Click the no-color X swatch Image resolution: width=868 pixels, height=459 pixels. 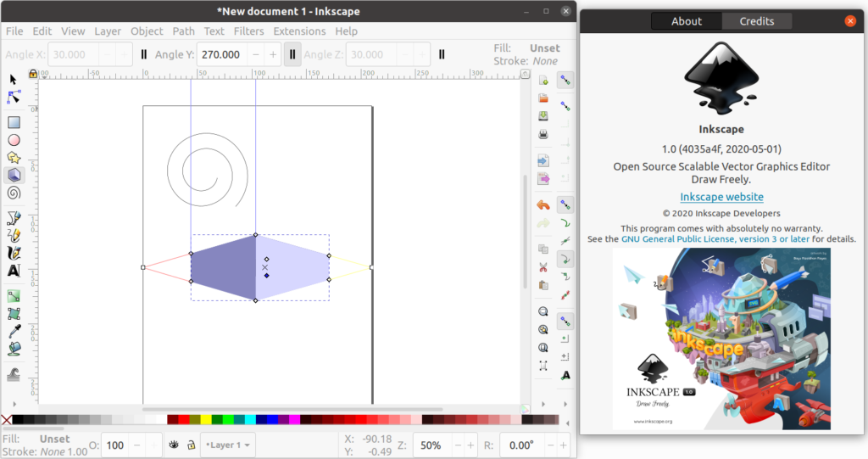[6, 420]
